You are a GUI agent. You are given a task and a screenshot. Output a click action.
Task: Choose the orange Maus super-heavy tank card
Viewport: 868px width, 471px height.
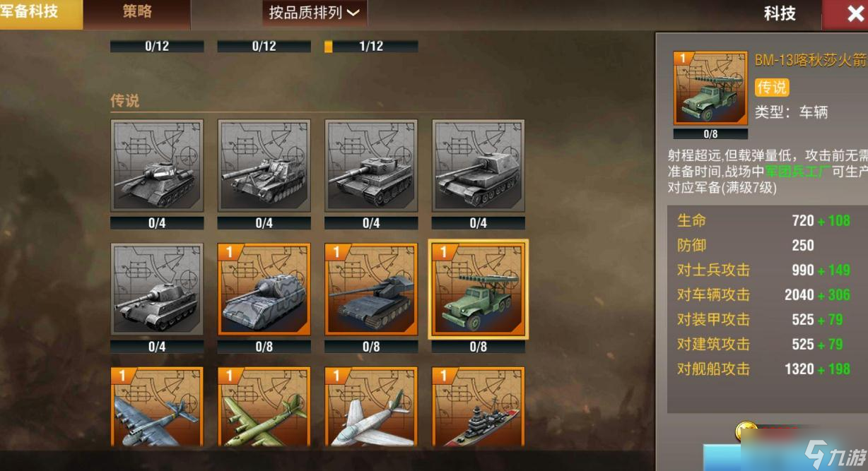[x=264, y=290]
